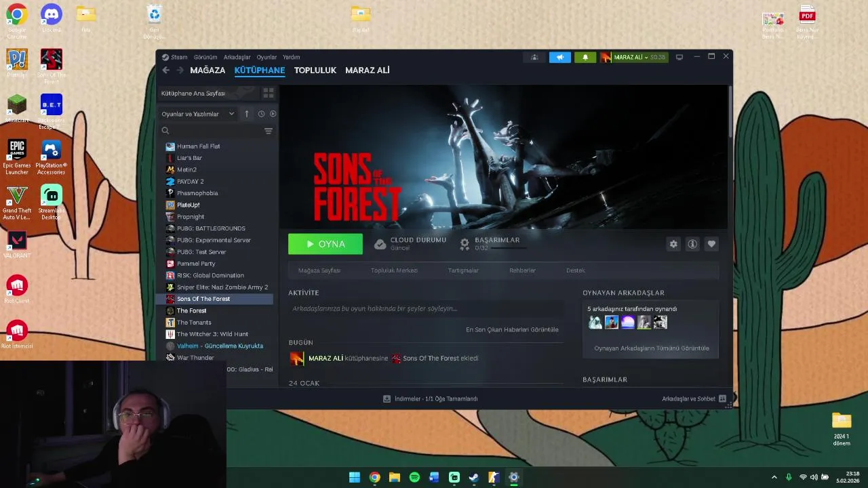Click the activity comment input field
The width and height of the screenshot is (868, 488).
click(x=426, y=308)
